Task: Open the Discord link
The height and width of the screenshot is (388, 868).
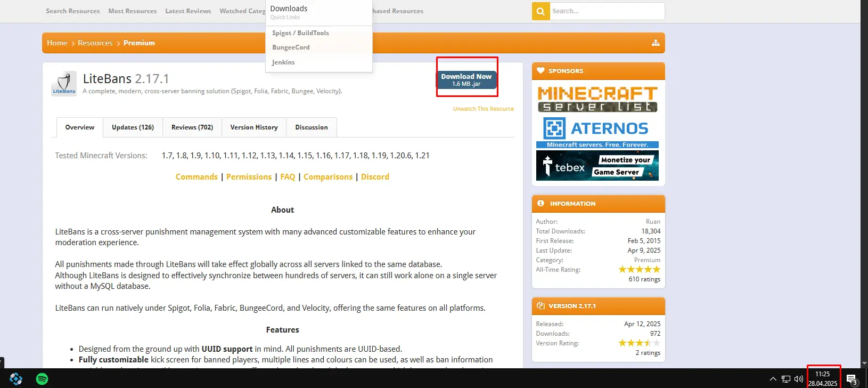Action: 375,177
